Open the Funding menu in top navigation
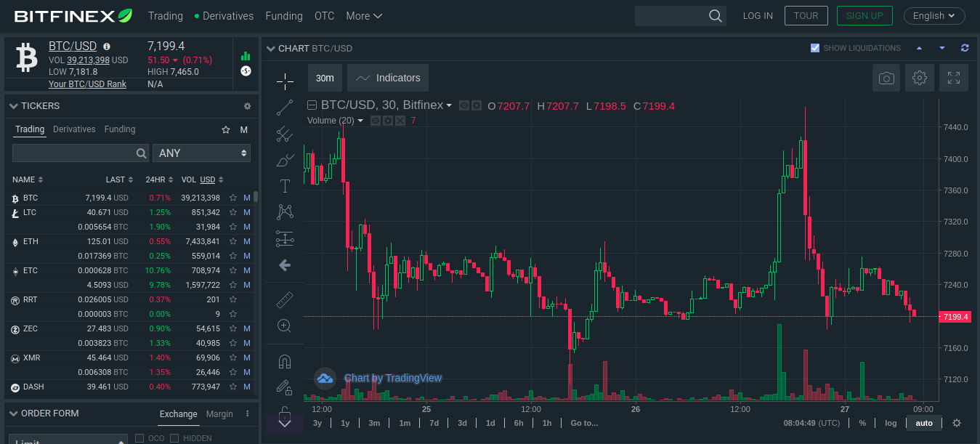This screenshot has height=444, width=980. click(x=284, y=16)
